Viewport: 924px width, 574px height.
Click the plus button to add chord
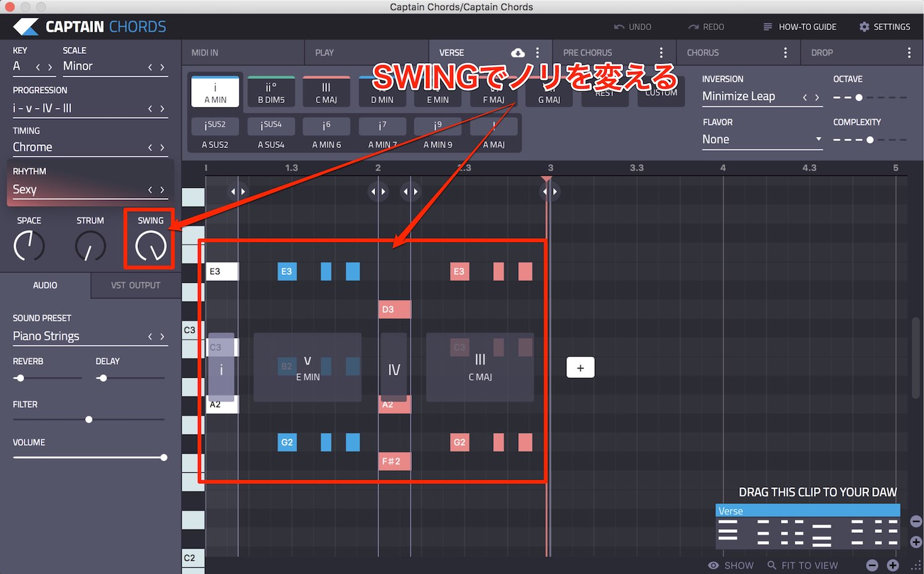click(581, 368)
